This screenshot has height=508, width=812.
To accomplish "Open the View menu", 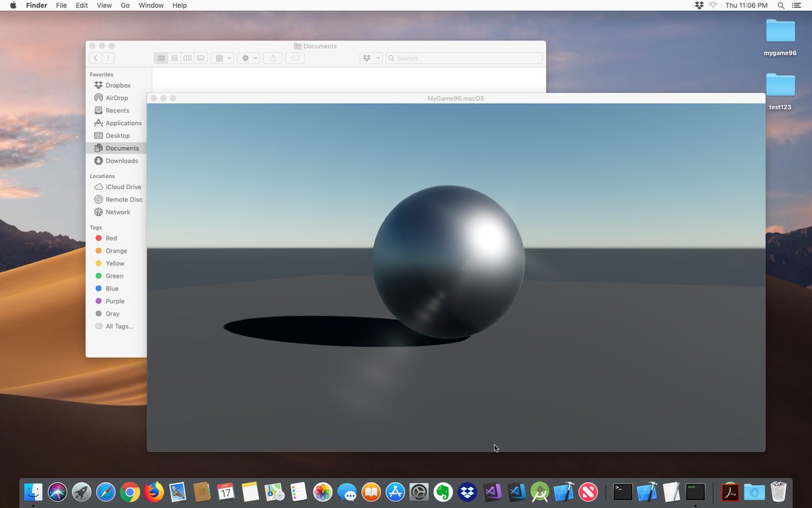I will click(104, 5).
